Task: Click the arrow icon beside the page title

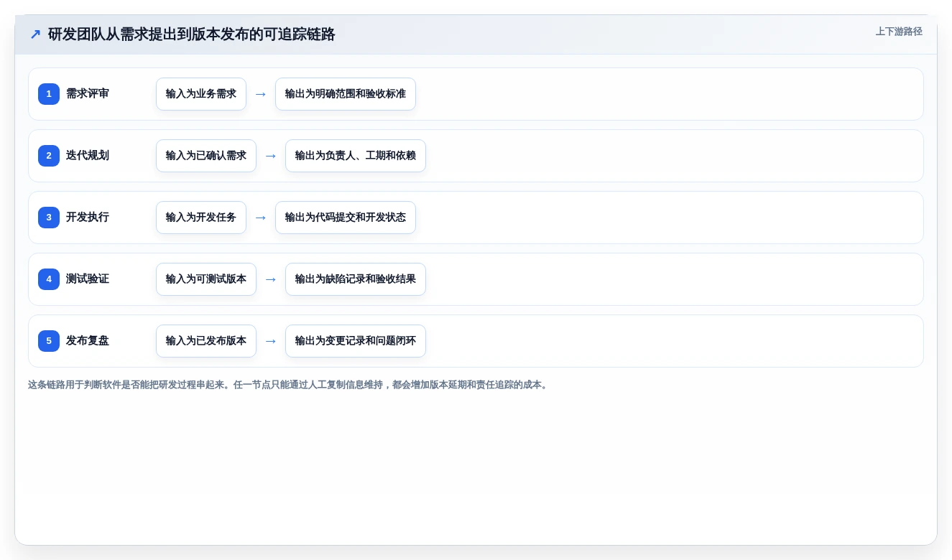Action: [x=35, y=34]
